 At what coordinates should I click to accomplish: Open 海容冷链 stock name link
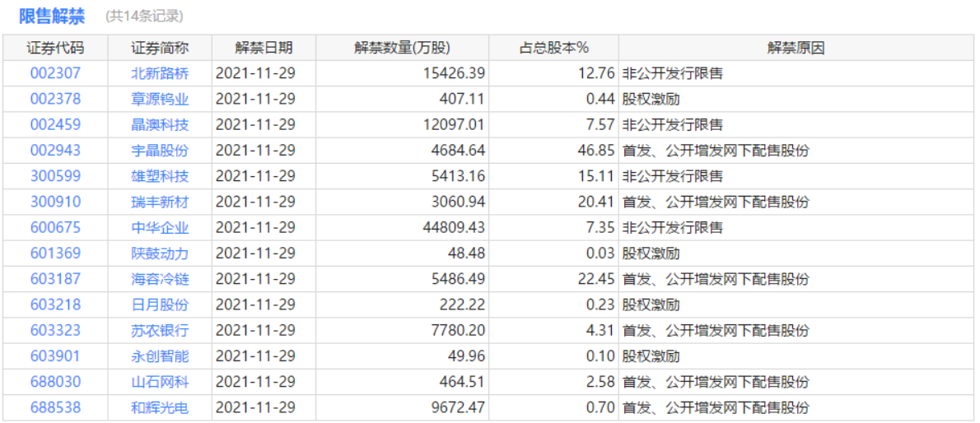click(160, 279)
